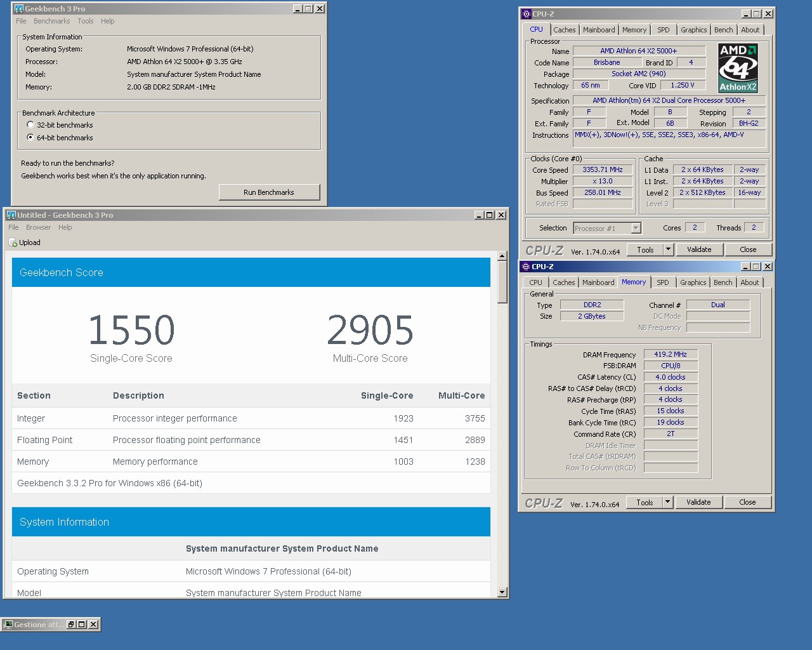Viewport: 812px width, 650px height.
Task: Click the Untitled Geekbench results window icon
Action: [11, 215]
